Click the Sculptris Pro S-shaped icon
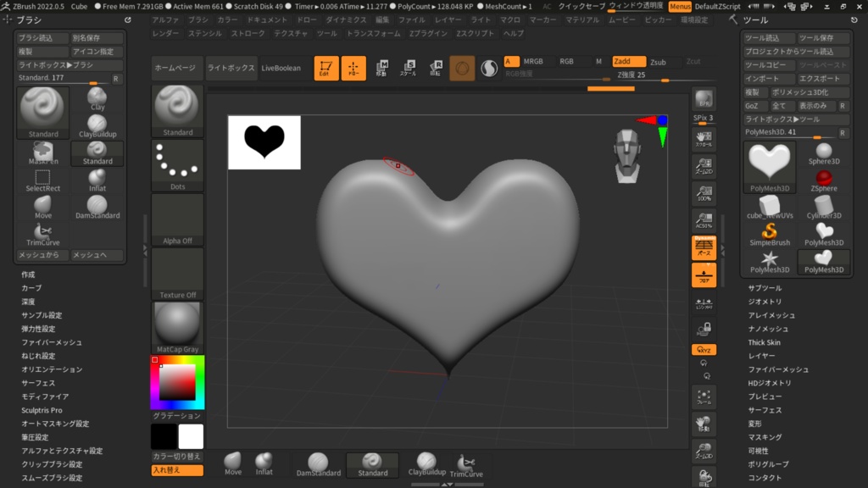This screenshot has height=488, width=868. tap(489, 68)
